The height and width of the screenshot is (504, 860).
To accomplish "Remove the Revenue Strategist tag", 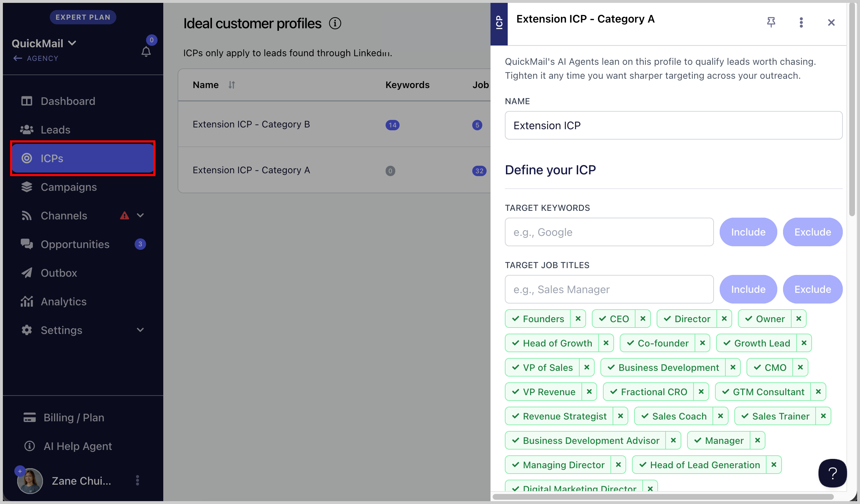I will [620, 416].
